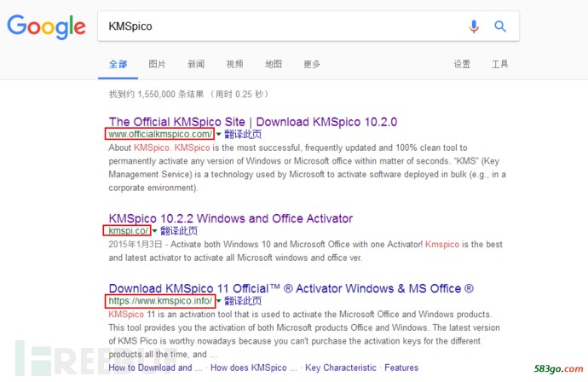Click the microphone voice search icon
Viewport: 588px width, 382px height.
pyautogui.click(x=474, y=26)
